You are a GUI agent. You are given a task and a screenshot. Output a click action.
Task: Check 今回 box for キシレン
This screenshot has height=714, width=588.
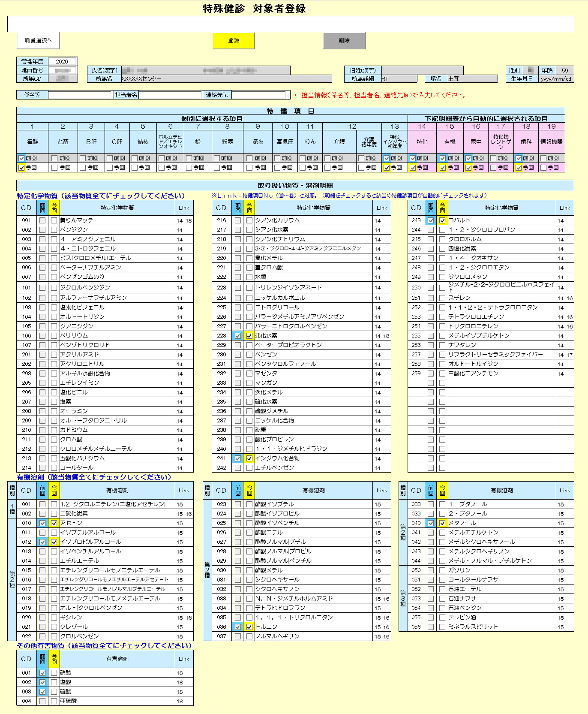[54, 618]
